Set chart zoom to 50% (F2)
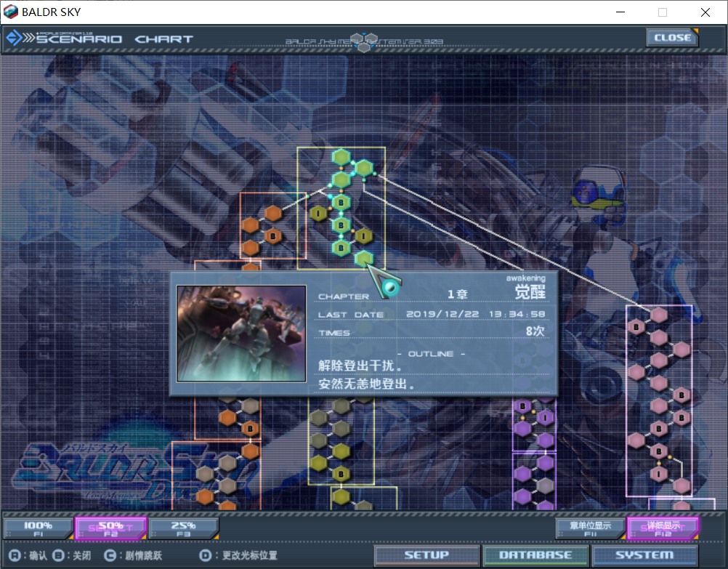Image resolution: width=728 pixels, height=569 pixels. point(110,528)
